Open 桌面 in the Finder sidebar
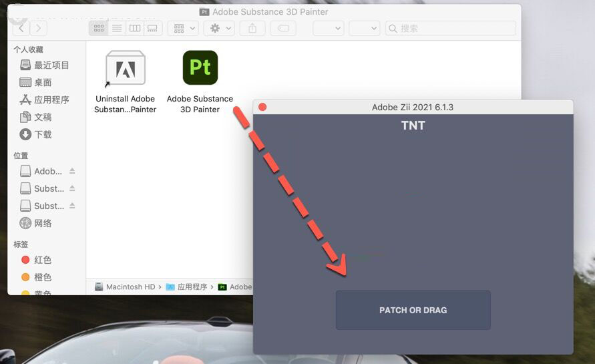This screenshot has height=364, width=595. [35, 82]
